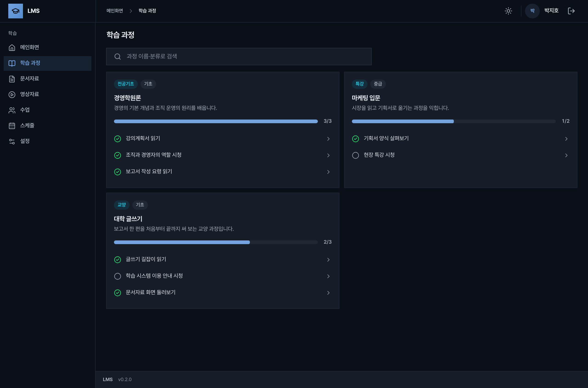Open chevron of 보고서 작성 요령 읽기 row
The image size is (588, 388).
tap(328, 172)
